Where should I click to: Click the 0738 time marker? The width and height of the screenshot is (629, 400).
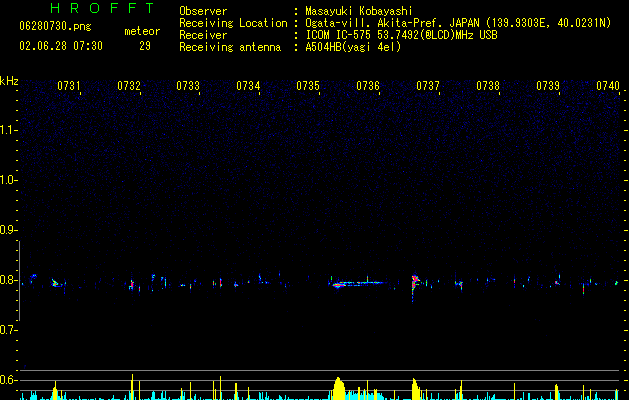pyautogui.click(x=488, y=86)
